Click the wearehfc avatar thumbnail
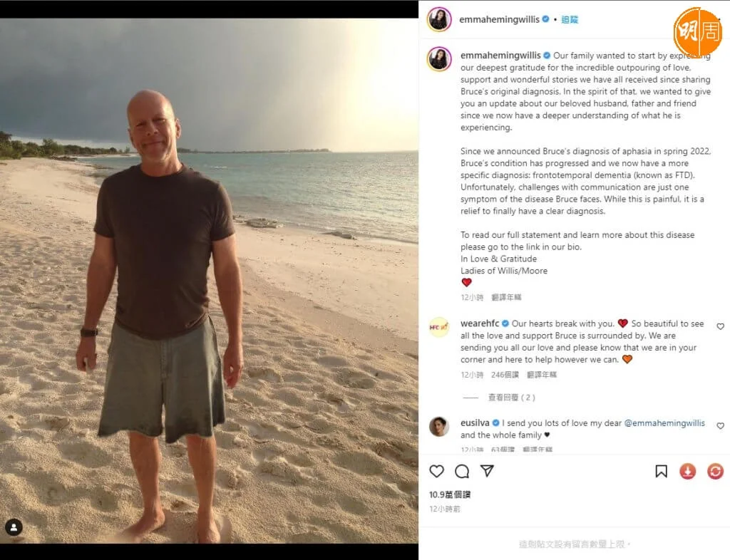This screenshot has height=560, width=730. (x=439, y=328)
